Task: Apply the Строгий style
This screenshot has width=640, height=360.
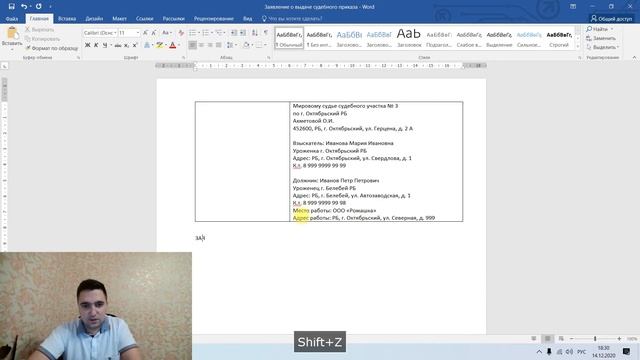Action: pyautogui.click(x=559, y=38)
